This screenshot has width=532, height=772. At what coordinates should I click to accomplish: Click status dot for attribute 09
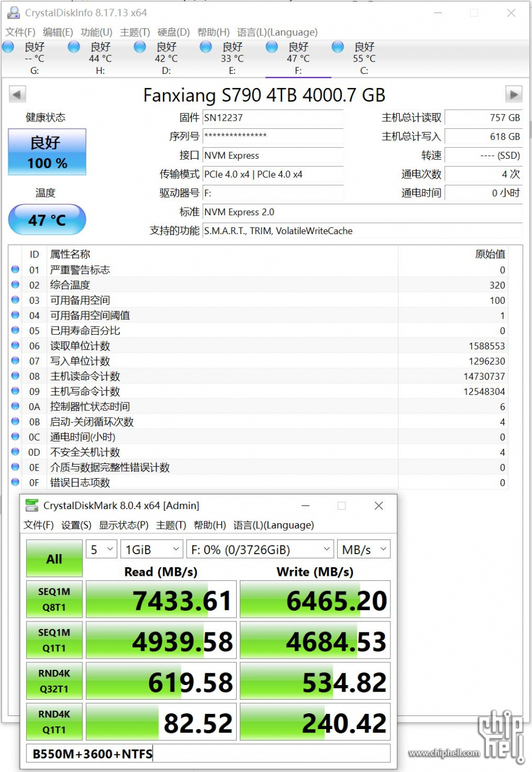(15, 391)
